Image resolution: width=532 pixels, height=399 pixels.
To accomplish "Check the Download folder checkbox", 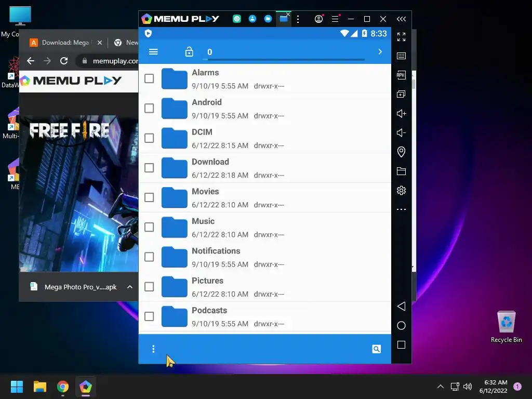I will [x=149, y=168].
